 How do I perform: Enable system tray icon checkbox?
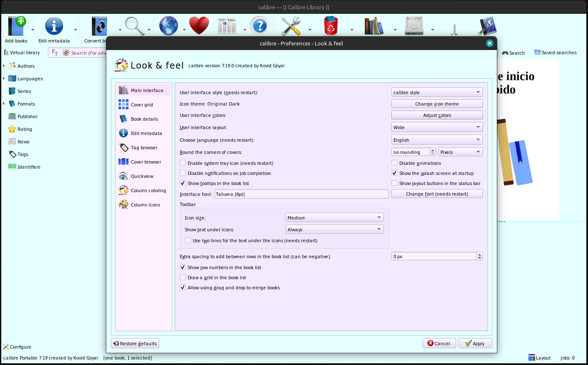[183, 163]
